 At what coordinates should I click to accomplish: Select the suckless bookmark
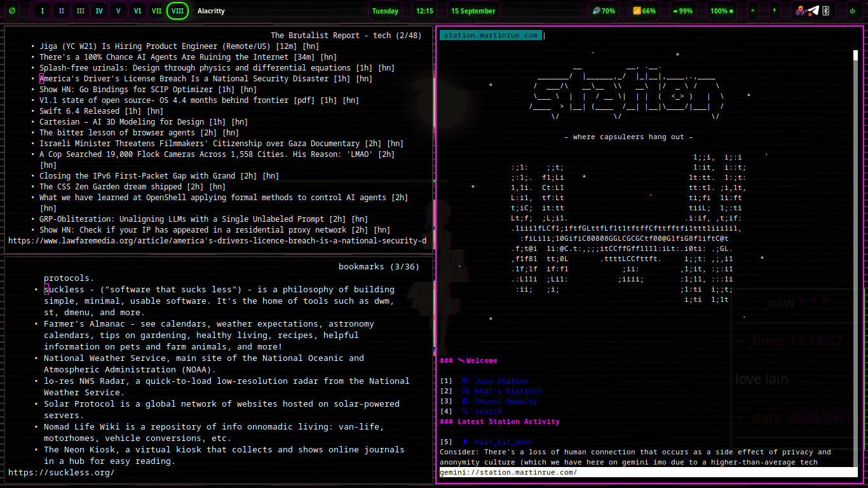tap(219, 301)
